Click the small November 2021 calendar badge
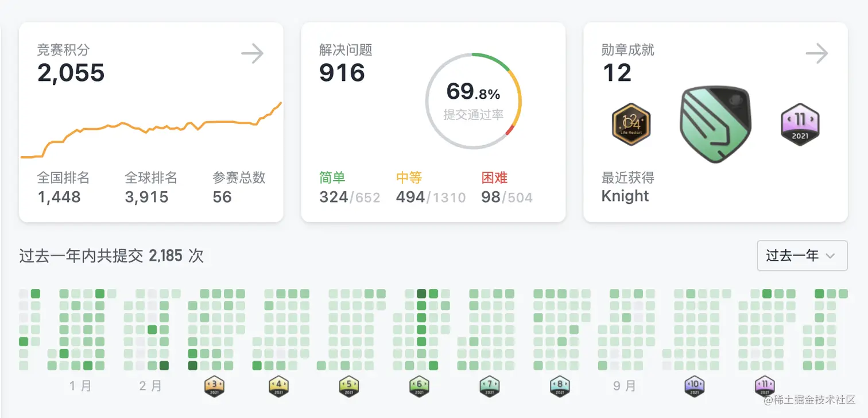Viewport: 868px width, 418px height. click(765, 386)
